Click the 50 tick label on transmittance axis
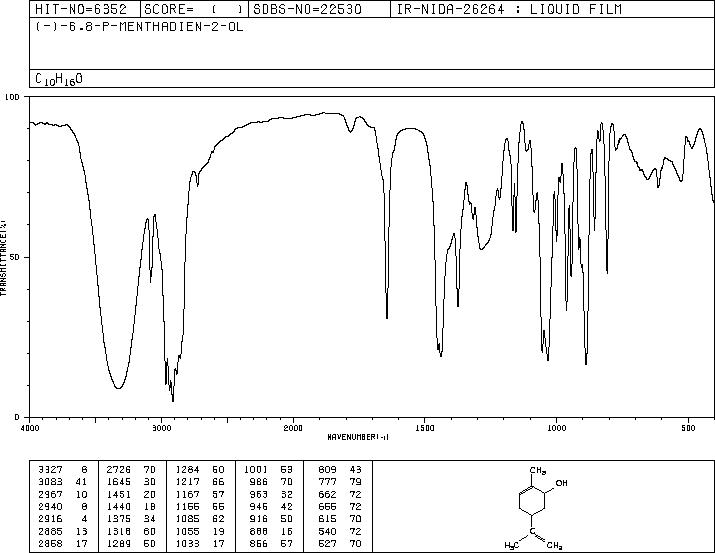Image resolution: width=715 pixels, height=553 pixels. click(15, 257)
